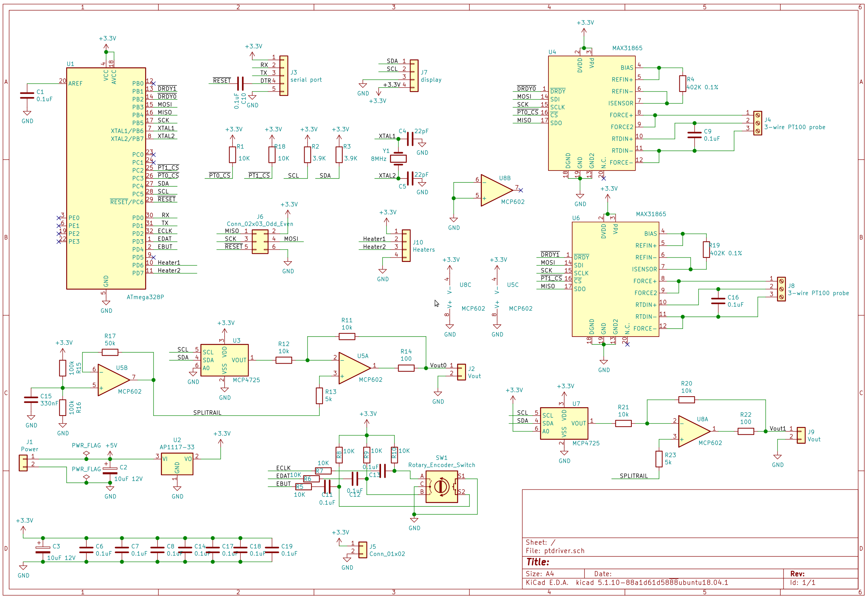Select the J3 serial port connector
868x600 pixels.
(x=284, y=76)
